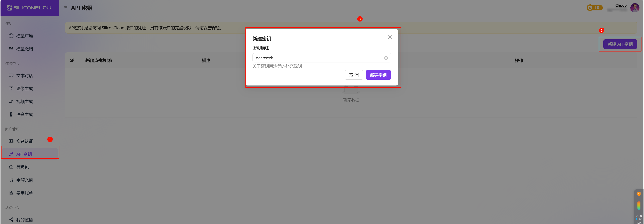
Task: Open the 余额充值 page icon
Action: tap(11, 180)
